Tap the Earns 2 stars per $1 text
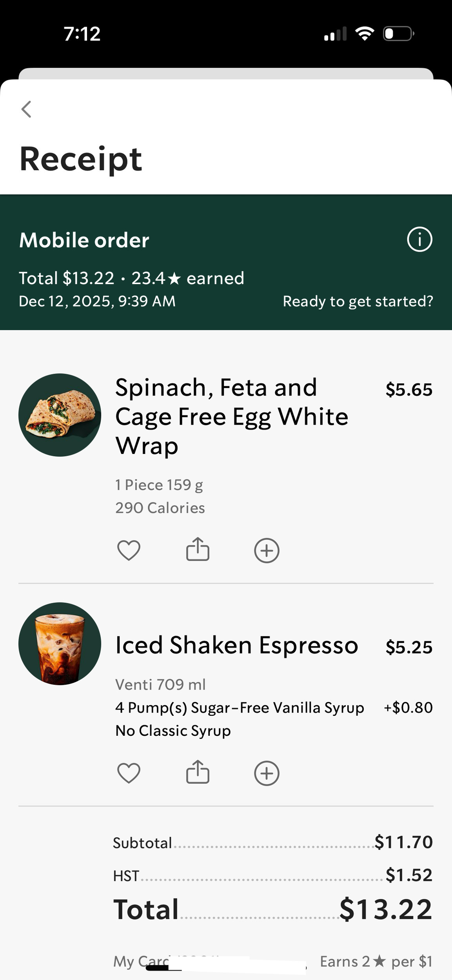The height and width of the screenshot is (980, 452). point(376,961)
